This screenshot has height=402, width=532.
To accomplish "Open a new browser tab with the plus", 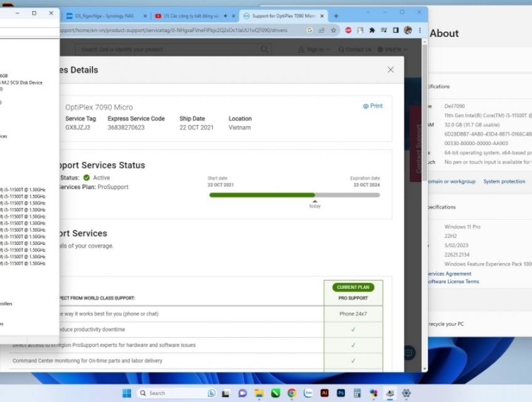I will tap(336, 16).
